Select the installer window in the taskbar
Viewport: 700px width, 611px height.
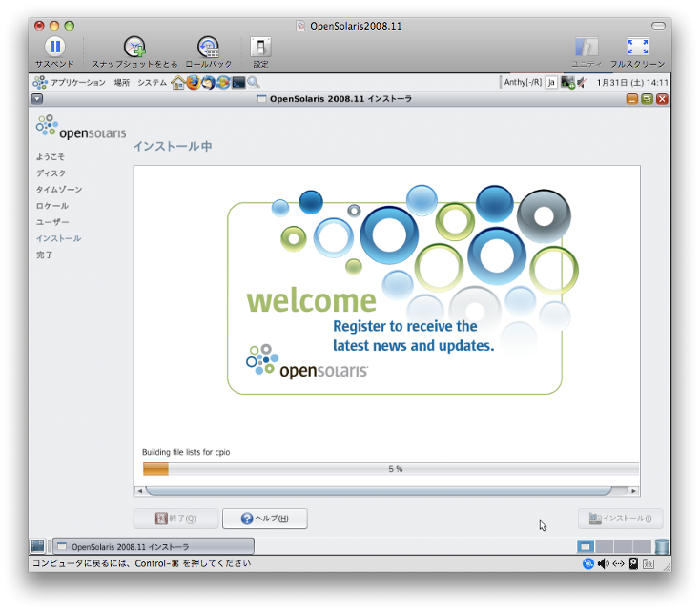click(x=153, y=546)
